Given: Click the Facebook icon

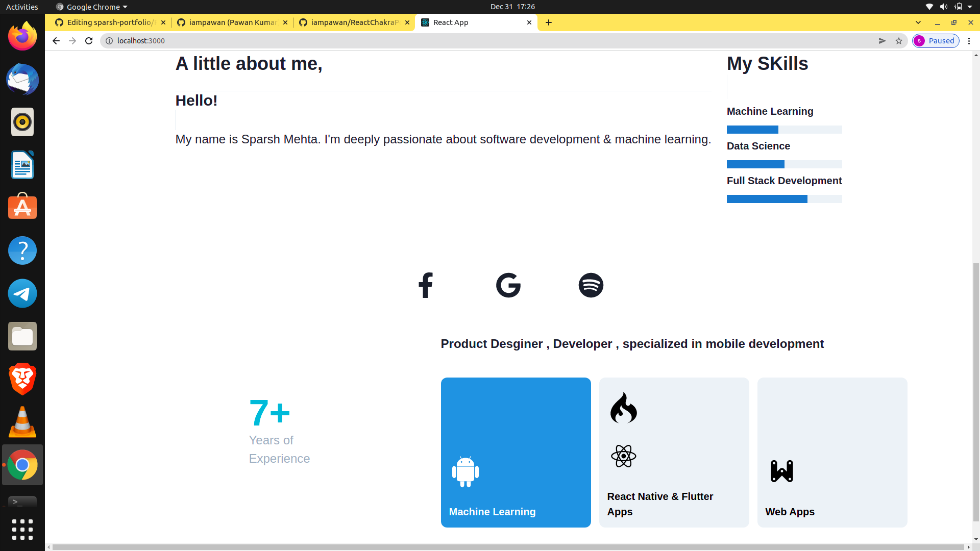Looking at the screenshot, I should [x=426, y=285].
